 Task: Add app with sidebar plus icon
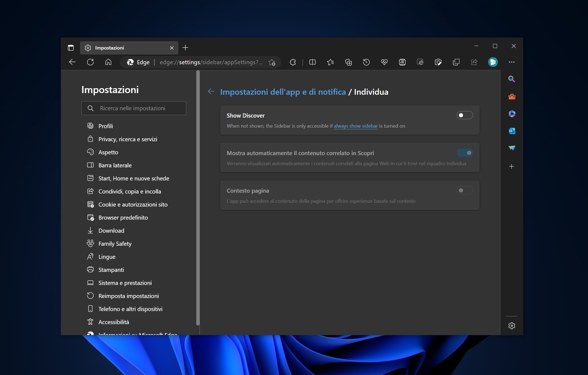click(x=512, y=167)
